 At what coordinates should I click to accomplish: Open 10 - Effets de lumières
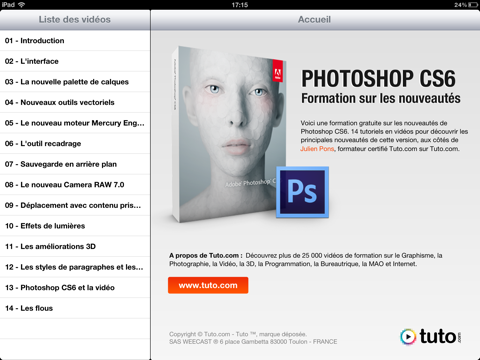[75, 226]
